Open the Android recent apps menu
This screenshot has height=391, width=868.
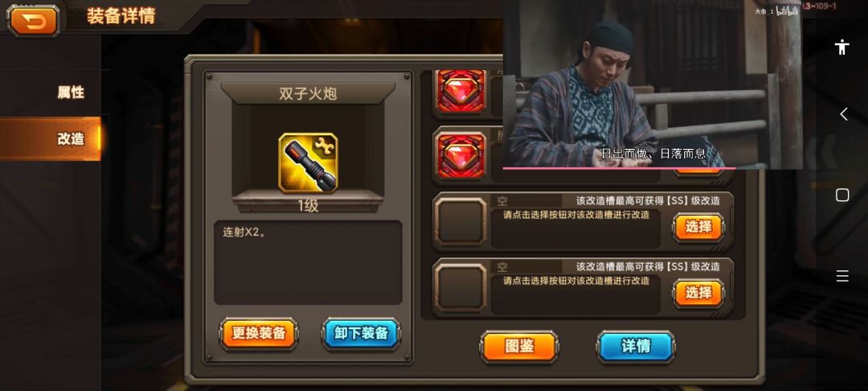click(x=842, y=276)
